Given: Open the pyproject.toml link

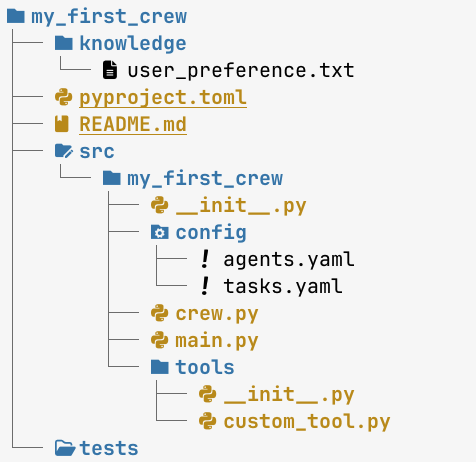Looking at the screenshot, I should coord(163,98).
